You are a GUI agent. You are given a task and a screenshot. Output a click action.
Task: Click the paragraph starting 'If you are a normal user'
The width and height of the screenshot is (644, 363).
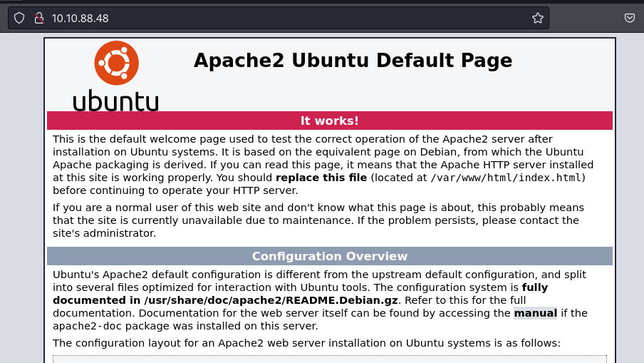point(318,220)
